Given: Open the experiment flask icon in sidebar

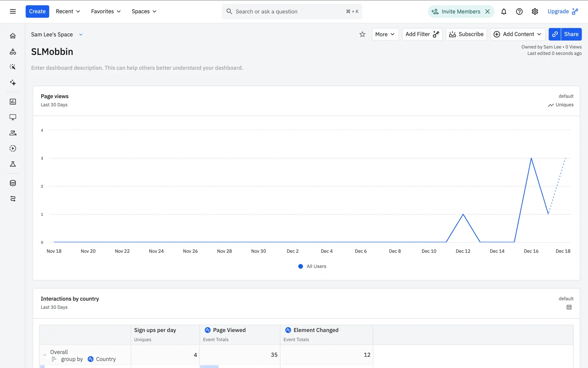Looking at the screenshot, I should (13, 164).
